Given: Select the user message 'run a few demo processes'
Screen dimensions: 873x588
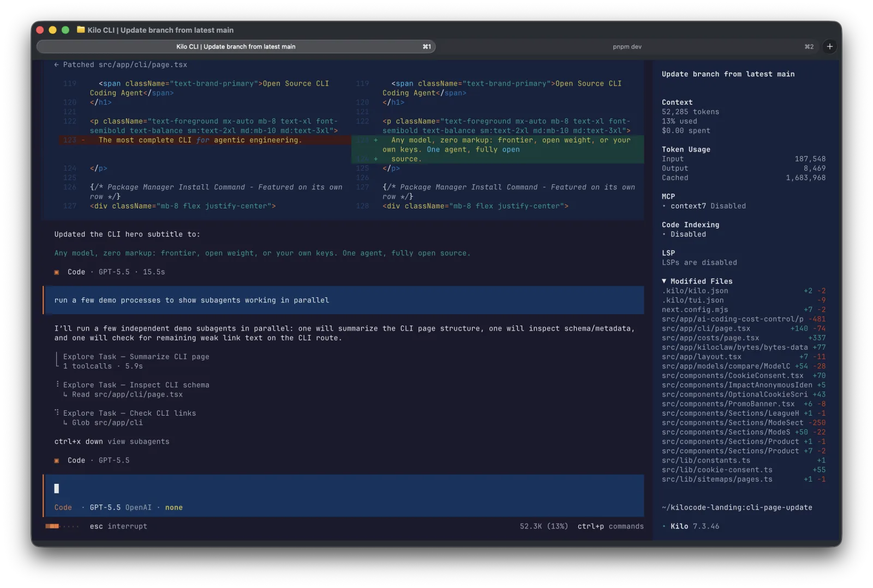Looking at the screenshot, I should [x=344, y=301].
